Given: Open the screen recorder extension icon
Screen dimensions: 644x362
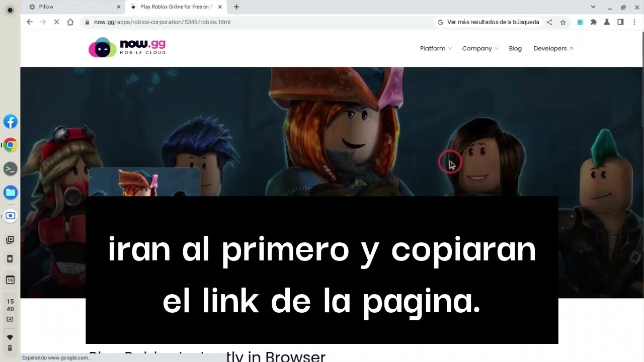Looking at the screenshot, I should pyautogui.click(x=580, y=22).
